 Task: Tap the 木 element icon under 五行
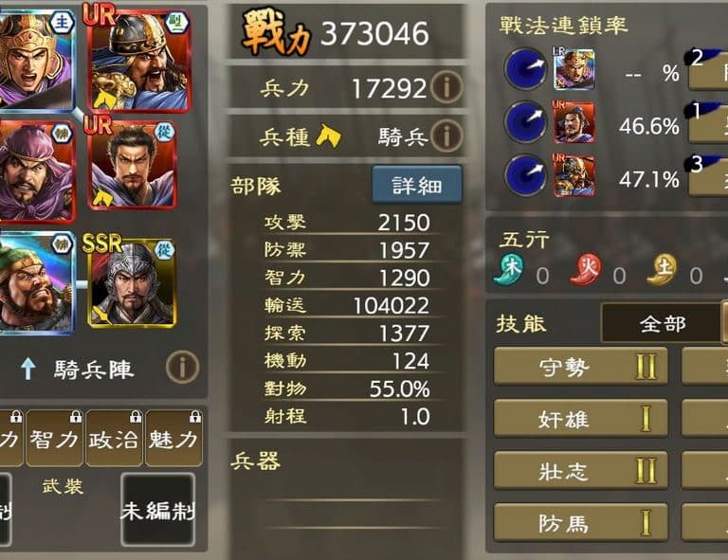509,269
